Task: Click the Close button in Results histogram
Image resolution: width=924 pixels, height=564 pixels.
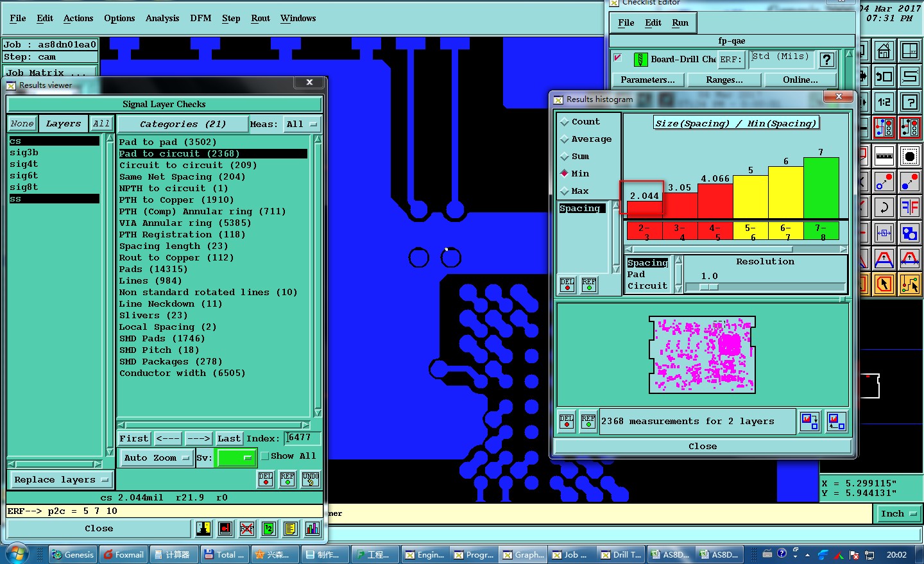Action: click(x=703, y=447)
